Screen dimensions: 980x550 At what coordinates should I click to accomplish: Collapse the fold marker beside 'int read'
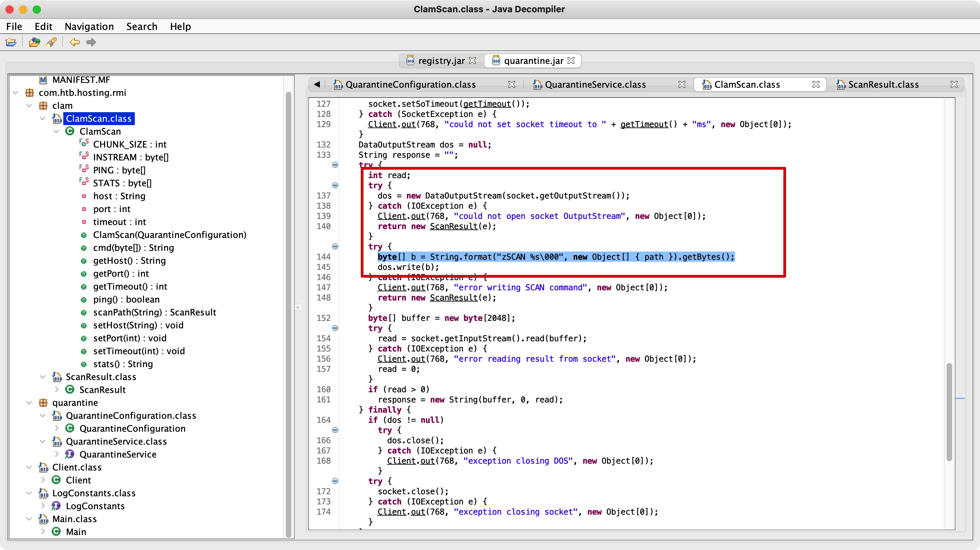coord(335,165)
